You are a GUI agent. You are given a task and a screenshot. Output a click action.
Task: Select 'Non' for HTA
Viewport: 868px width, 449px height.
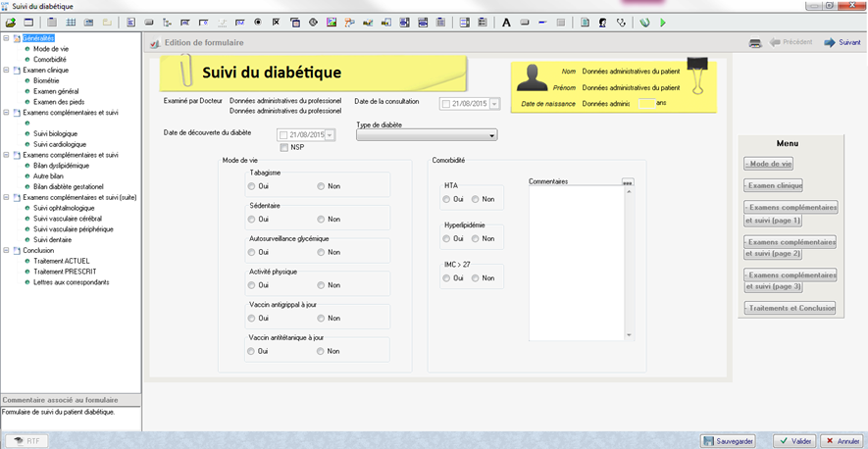coord(476,199)
